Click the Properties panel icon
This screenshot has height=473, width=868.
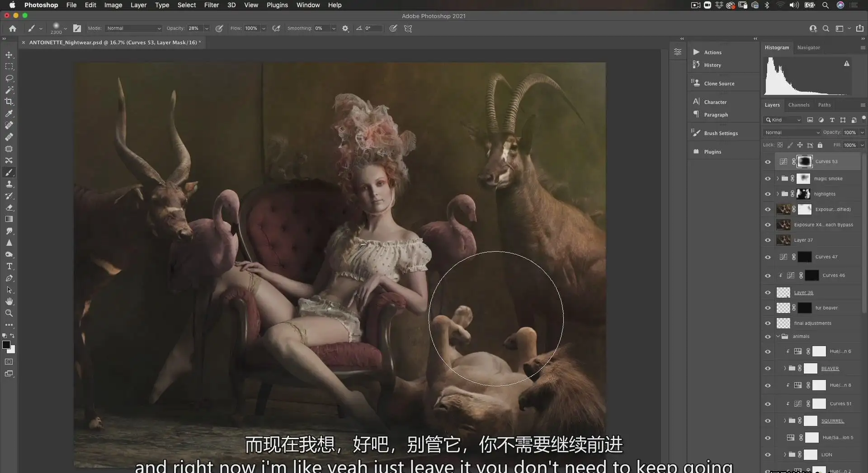(678, 52)
